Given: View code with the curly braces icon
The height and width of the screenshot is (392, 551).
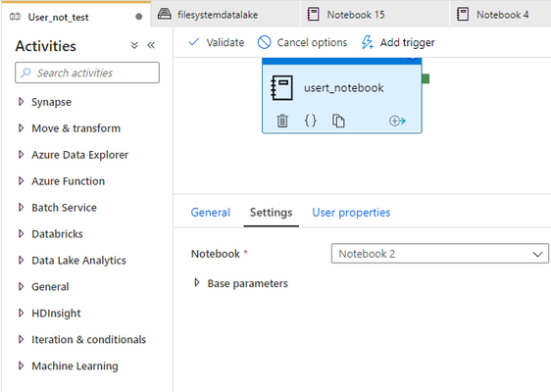Looking at the screenshot, I should pos(310,121).
